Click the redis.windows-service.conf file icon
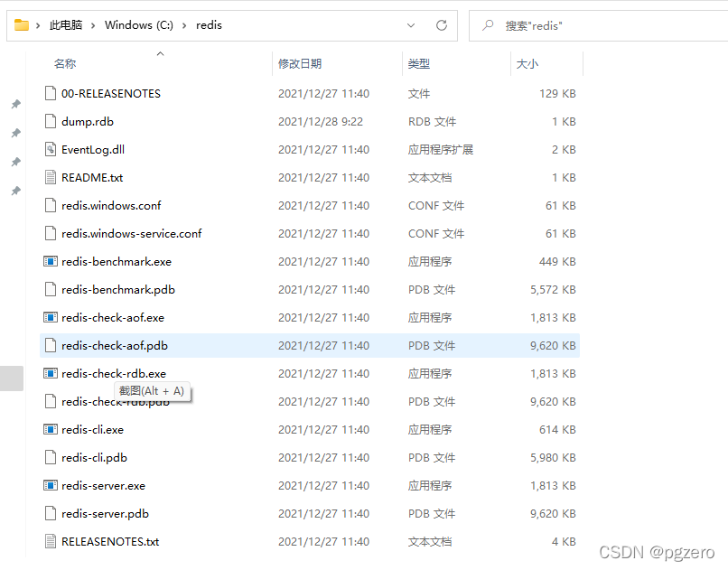 (x=51, y=233)
